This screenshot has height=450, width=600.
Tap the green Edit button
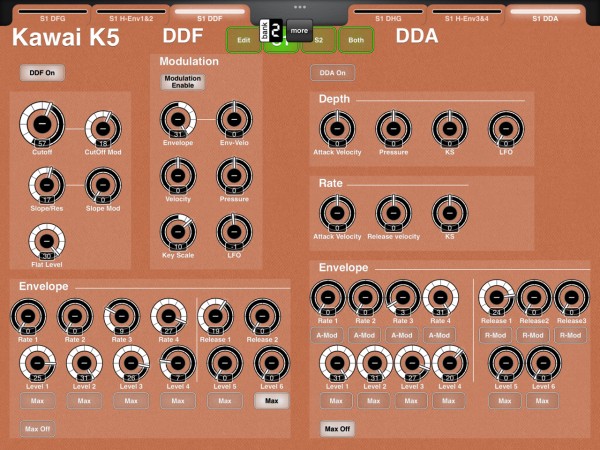pos(243,40)
